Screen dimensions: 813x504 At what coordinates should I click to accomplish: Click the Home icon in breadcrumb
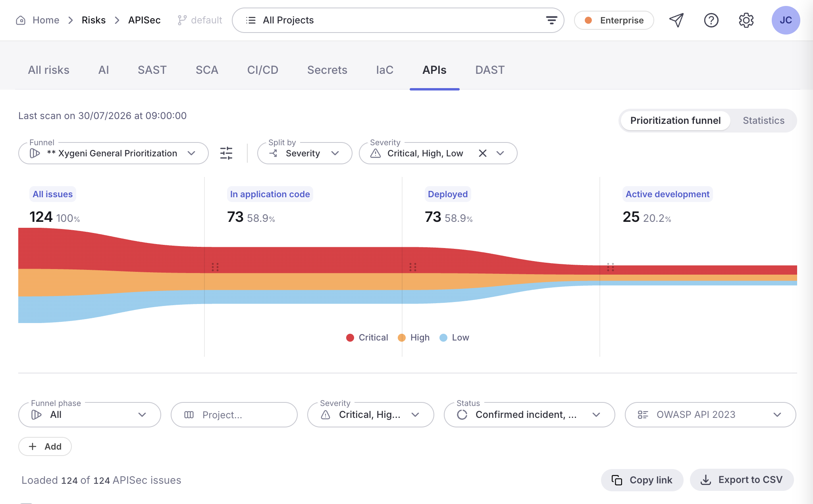(x=21, y=20)
